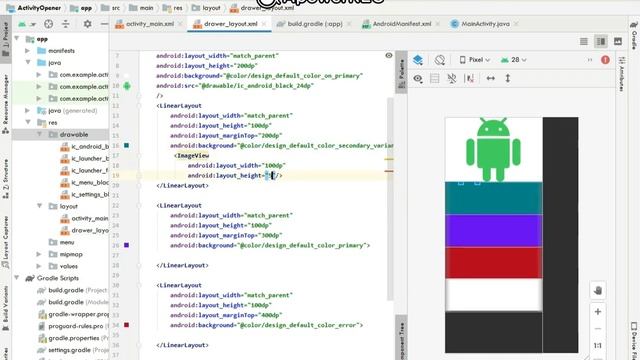Select the purple layout block in preview
Viewport: 640px width, 360px height.
click(493, 231)
